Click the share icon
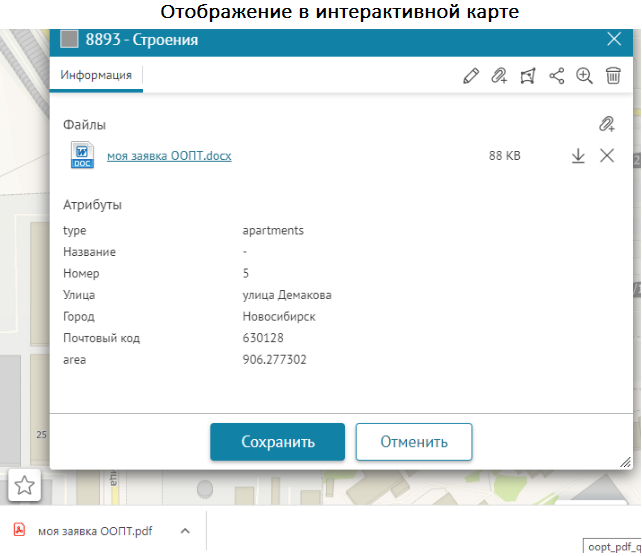The width and height of the screenshot is (642, 556). 557,76
